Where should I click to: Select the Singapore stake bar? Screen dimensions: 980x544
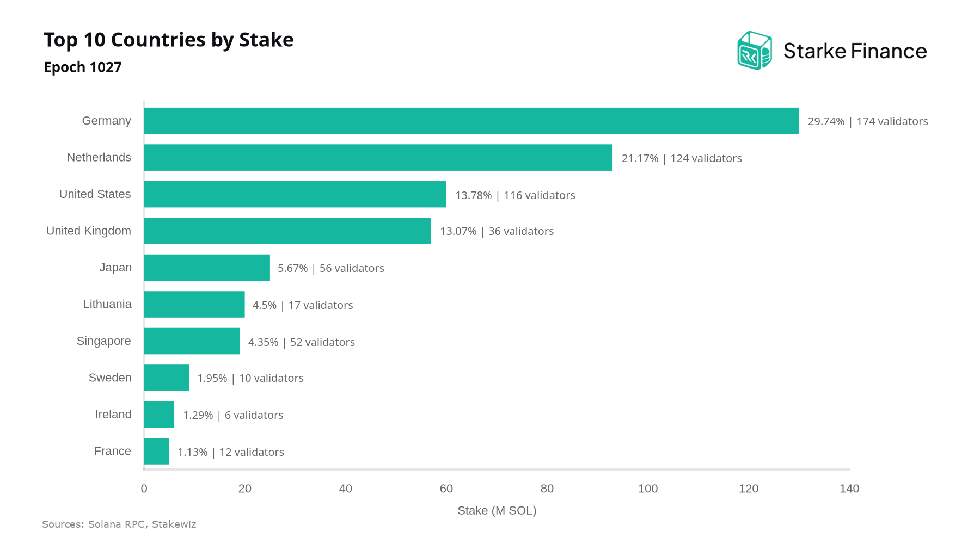(x=192, y=341)
